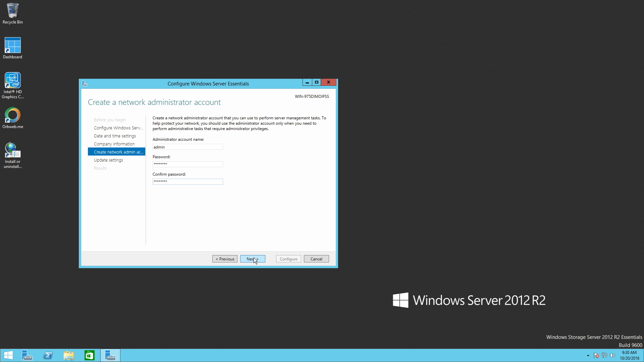Click the volume speaker tray icon
This screenshot has height=362, width=644.
[x=612, y=355]
